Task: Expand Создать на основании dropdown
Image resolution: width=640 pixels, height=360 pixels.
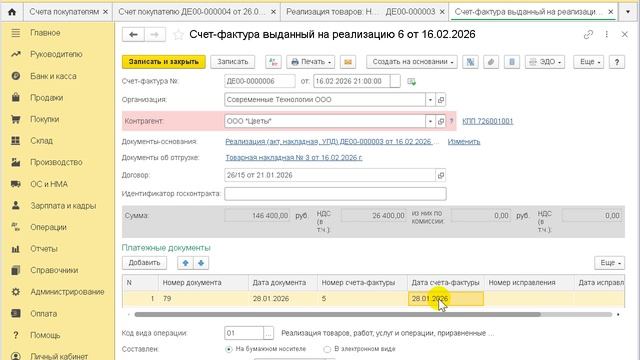Action: (x=412, y=62)
